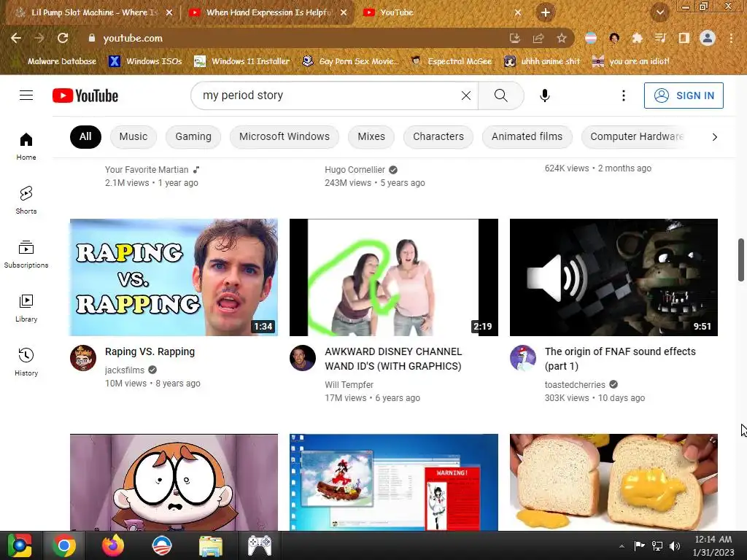
Task: Open the Espectral McGee bookmark
Action: point(451,61)
